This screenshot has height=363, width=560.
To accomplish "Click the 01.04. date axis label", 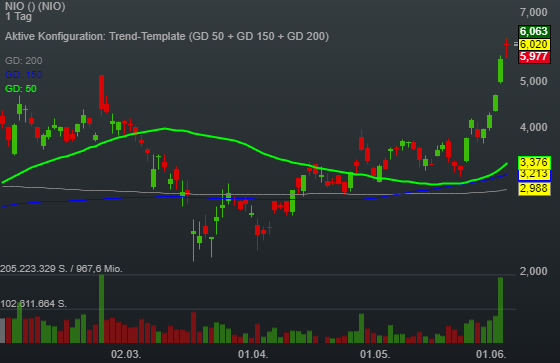I will tap(253, 354).
